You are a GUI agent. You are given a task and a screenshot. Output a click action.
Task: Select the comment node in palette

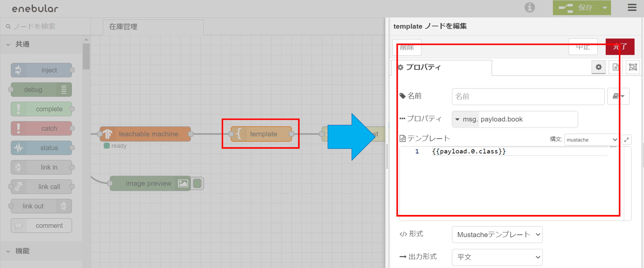click(x=41, y=225)
